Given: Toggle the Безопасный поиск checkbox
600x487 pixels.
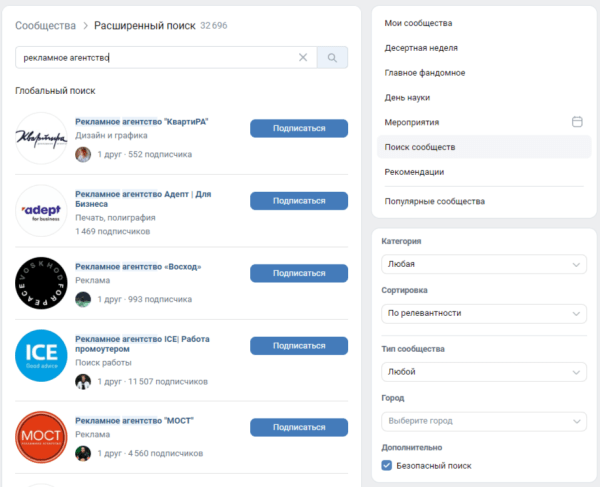Looking at the screenshot, I should pos(386,466).
